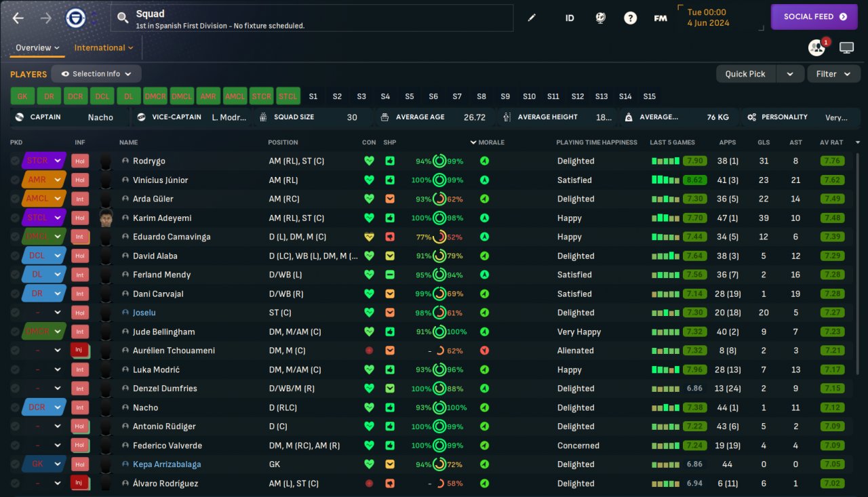Open the Overview tab menu

click(37, 47)
